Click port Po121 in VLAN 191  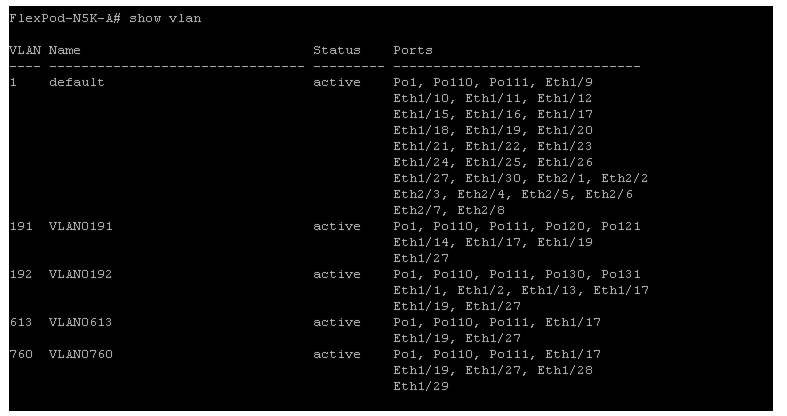pyautogui.click(x=621, y=226)
